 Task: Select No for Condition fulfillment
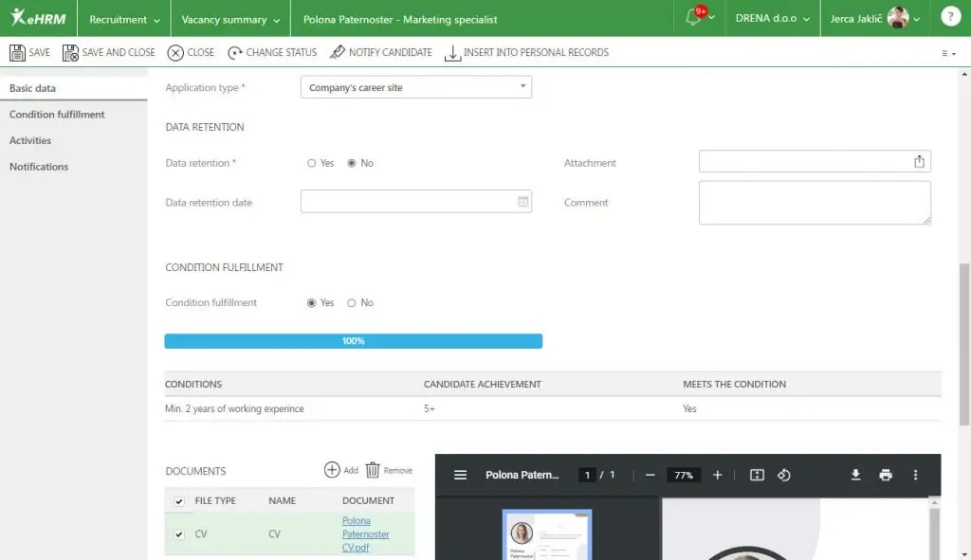pyautogui.click(x=352, y=302)
